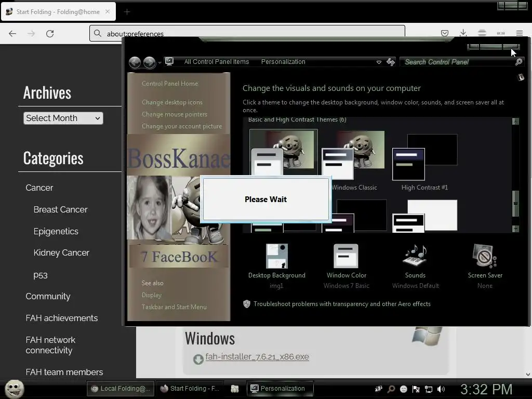Screen dimensions: 532x399
Task: Open recent pages dropdown beside Forward arrow
Action: 160,63
